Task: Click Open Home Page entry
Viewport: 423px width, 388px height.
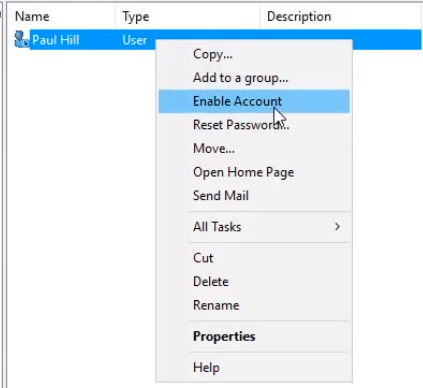Action: (254, 172)
